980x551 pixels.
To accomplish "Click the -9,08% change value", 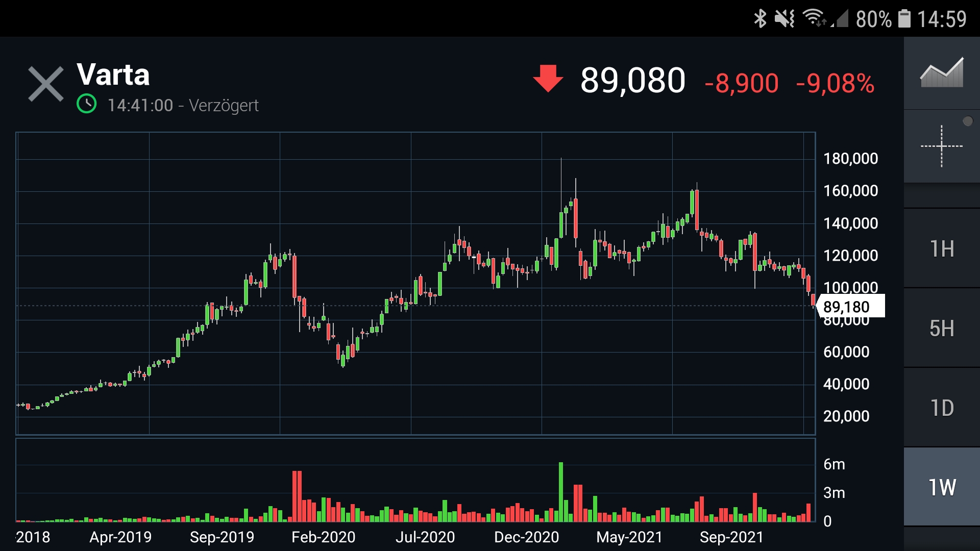I will (x=835, y=83).
